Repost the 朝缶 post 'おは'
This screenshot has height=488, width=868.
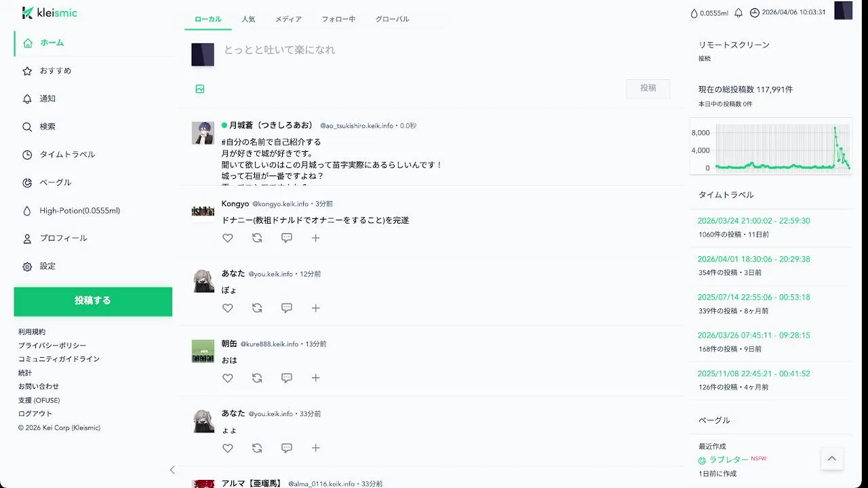click(257, 378)
